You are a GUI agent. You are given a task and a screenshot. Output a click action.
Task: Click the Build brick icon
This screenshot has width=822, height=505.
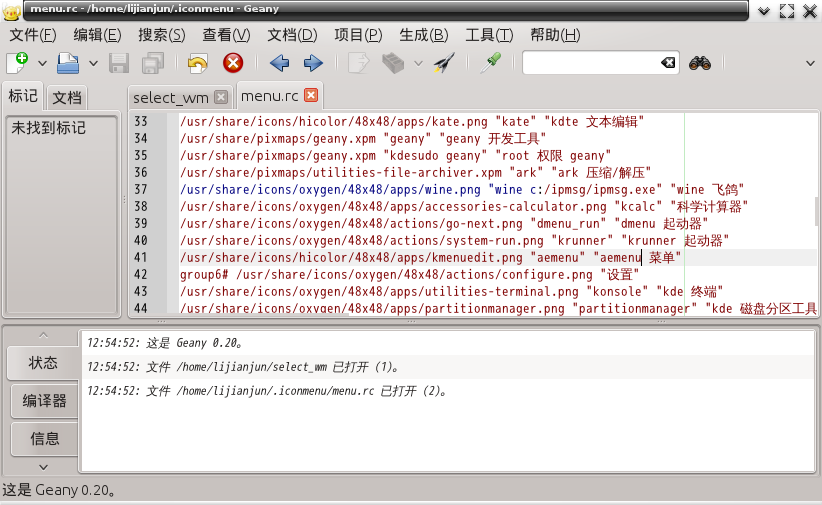(393, 63)
